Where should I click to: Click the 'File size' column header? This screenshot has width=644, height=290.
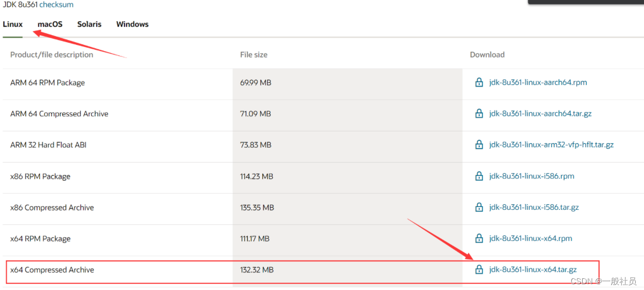(x=253, y=55)
